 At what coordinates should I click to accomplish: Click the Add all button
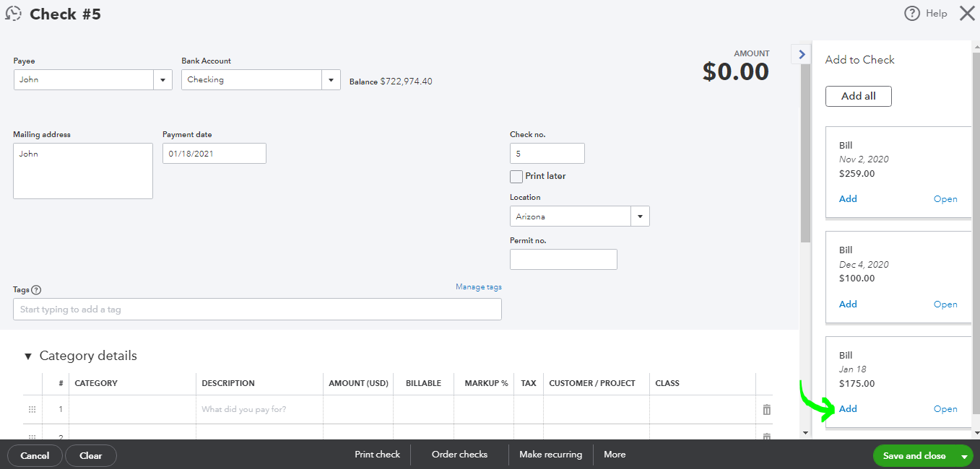tap(859, 96)
